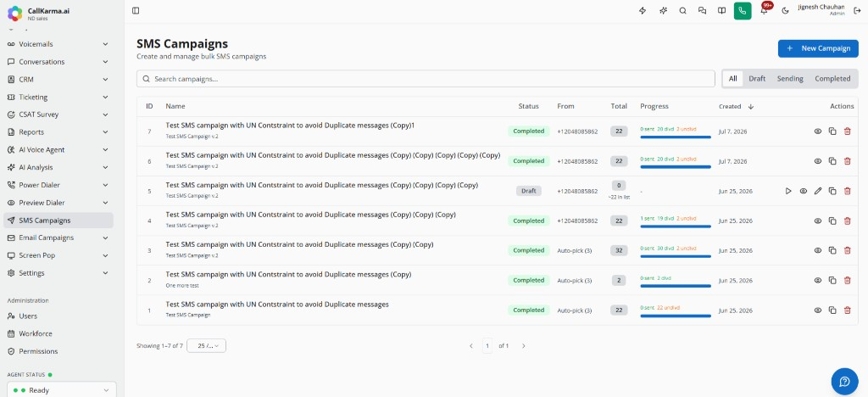
Task: Open the AI sparkles icon in header
Action: click(663, 10)
